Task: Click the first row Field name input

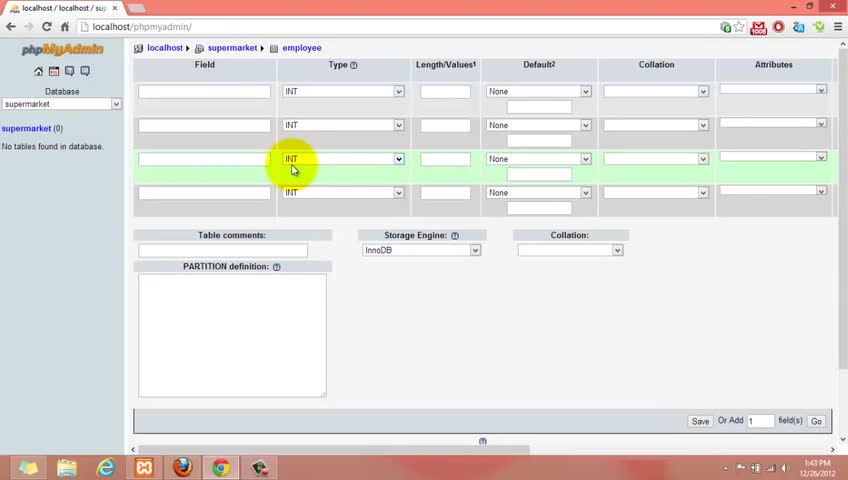Action: (x=204, y=92)
